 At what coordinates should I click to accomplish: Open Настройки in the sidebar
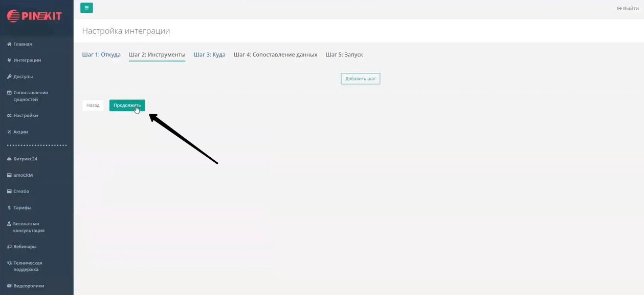click(x=26, y=115)
